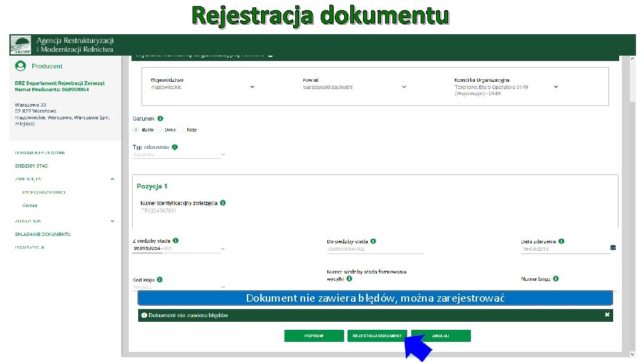
Task: Open Propozycje in sidebar
Action: click(x=29, y=247)
